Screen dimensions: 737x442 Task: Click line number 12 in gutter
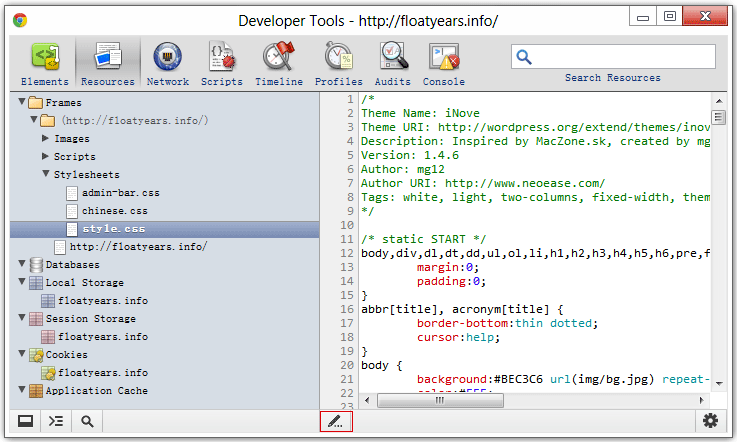tap(347, 253)
